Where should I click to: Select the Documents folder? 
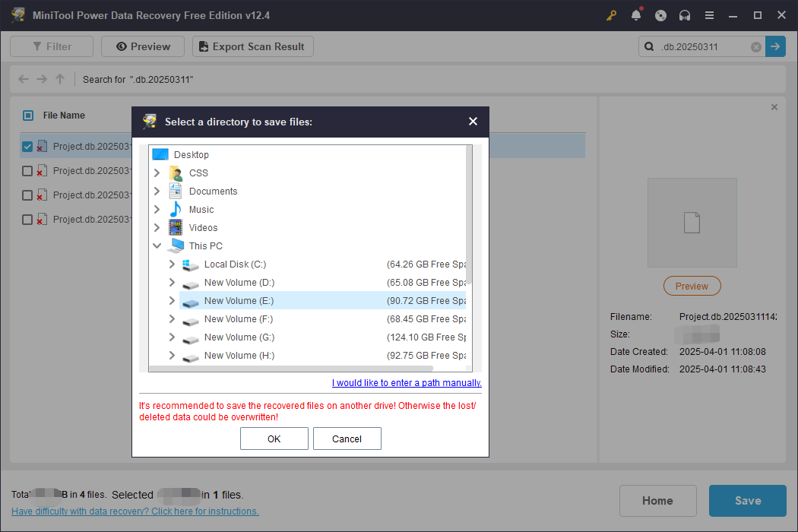tap(214, 192)
